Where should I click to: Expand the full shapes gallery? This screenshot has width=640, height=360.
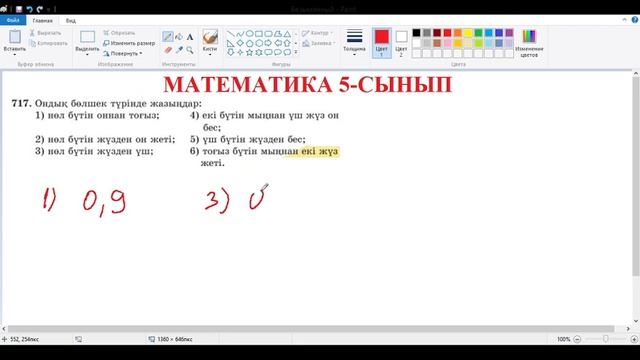click(x=296, y=53)
